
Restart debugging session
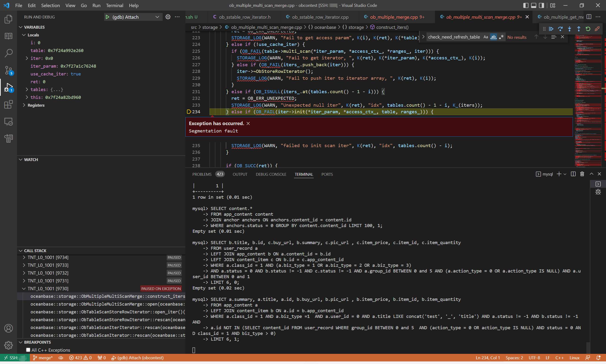pyautogui.click(x=588, y=29)
